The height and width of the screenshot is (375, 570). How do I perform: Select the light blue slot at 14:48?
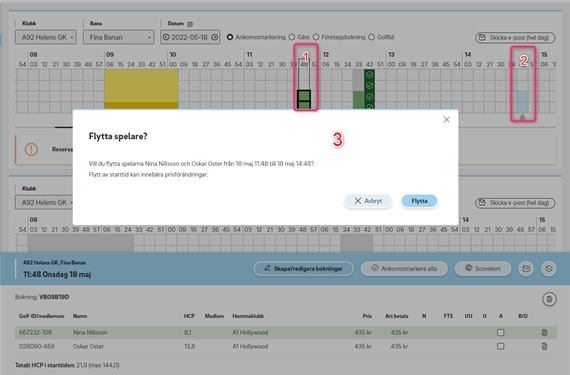[522, 102]
